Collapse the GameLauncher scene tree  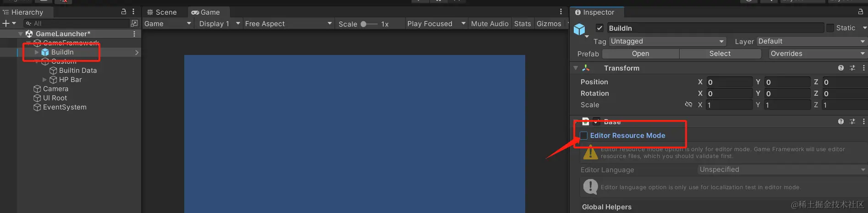[x=21, y=34]
